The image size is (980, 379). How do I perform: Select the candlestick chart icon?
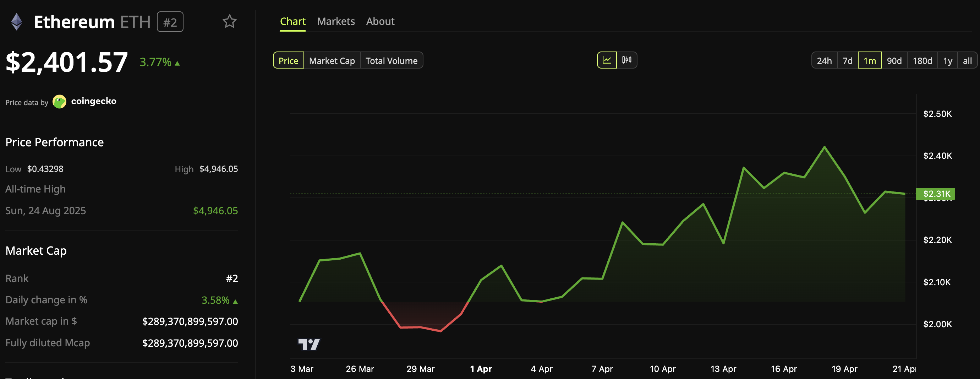click(x=628, y=60)
